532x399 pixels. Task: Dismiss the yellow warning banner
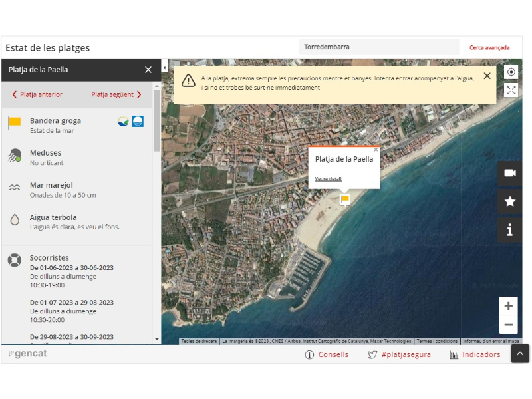(x=487, y=76)
